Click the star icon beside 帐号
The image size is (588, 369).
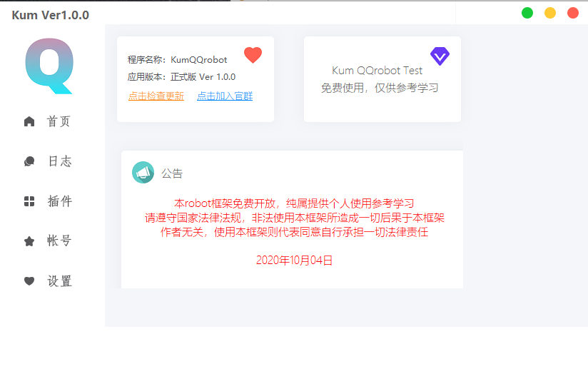pos(29,241)
